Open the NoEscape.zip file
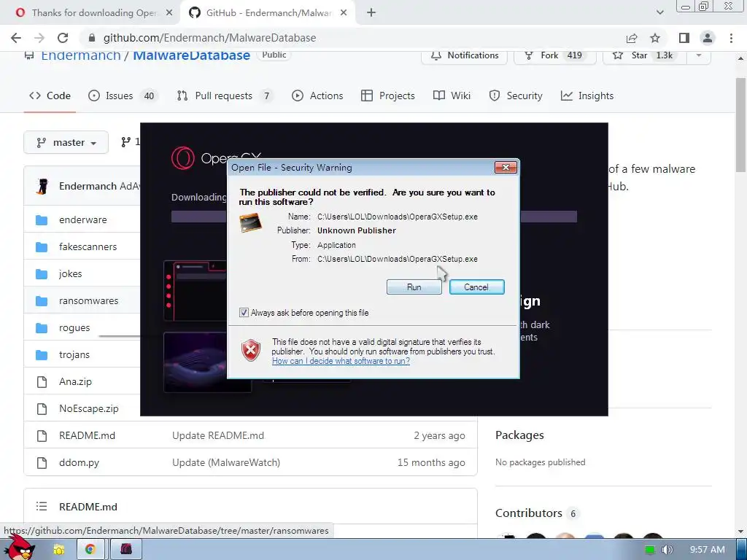The width and height of the screenshot is (747, 560). click(x=88, y=408)
